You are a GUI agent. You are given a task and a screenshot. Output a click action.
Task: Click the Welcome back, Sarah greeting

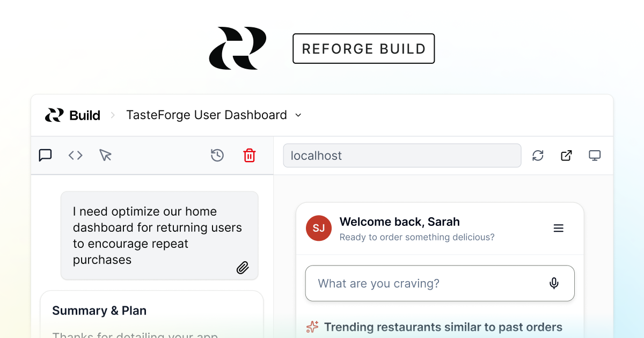[399, 222]
